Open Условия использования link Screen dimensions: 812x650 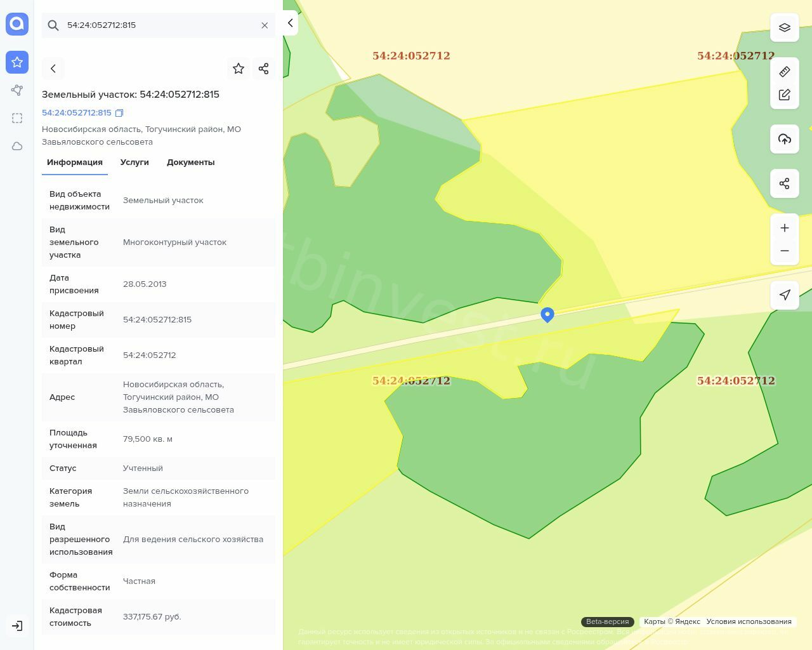coord(749,621)
